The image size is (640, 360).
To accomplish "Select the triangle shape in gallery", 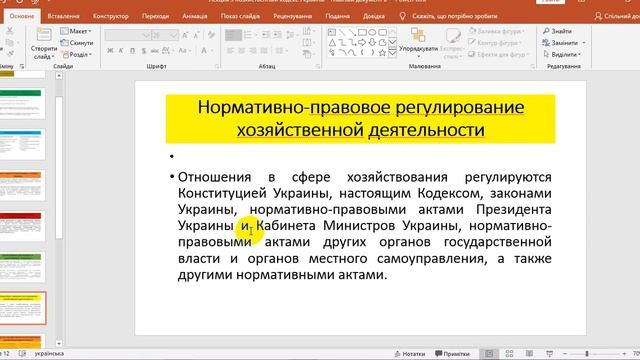I will point(332,42).
